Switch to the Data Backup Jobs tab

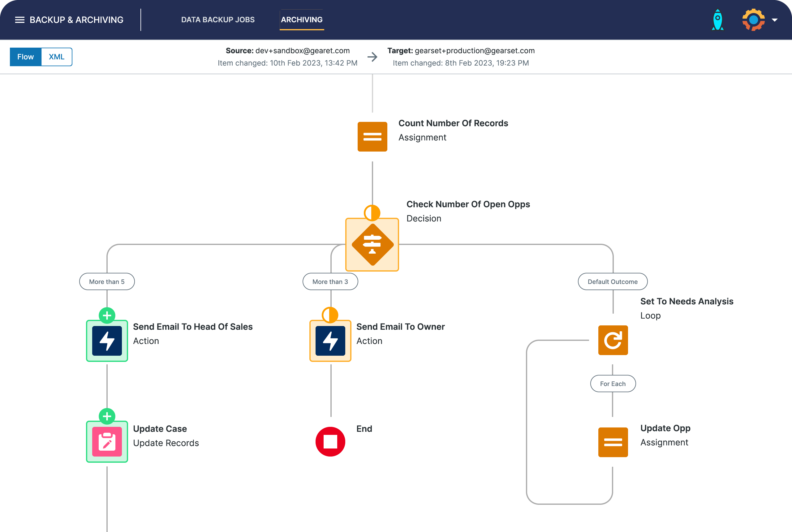point(218,19)
